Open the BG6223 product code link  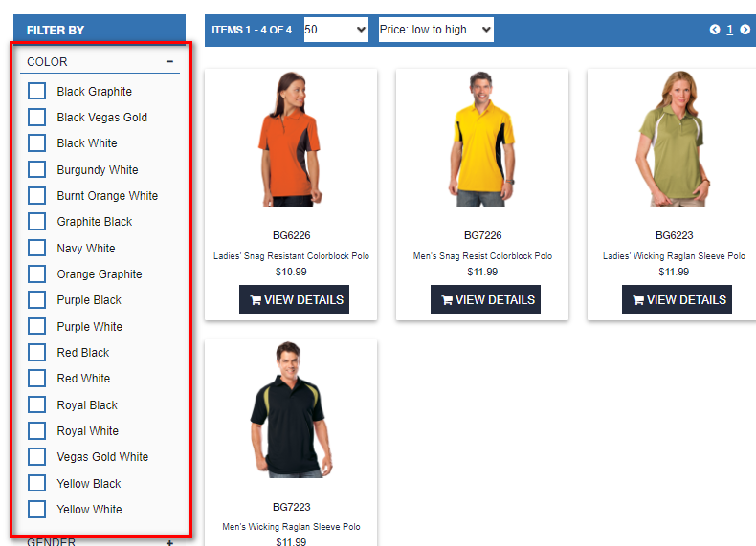[x=674, y=235]
